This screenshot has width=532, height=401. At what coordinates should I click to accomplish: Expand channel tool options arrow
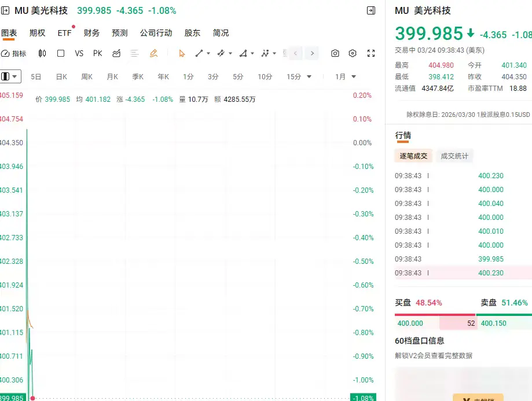click(x=230, y=53)
